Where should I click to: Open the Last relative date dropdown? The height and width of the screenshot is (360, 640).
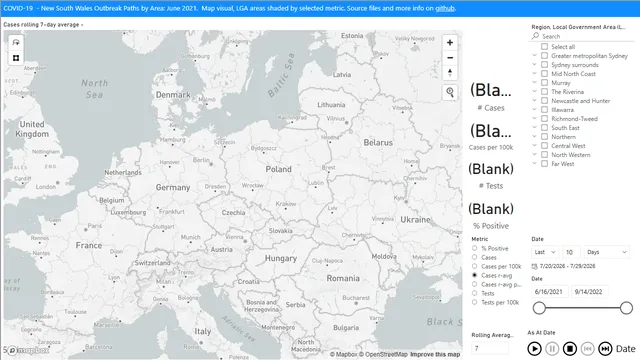click(545, 252)
